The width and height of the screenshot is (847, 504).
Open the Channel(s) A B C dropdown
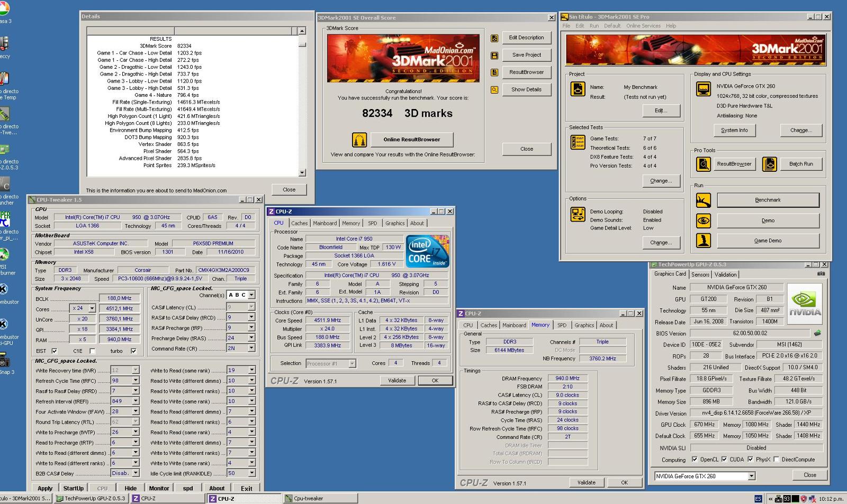(251, 295)
